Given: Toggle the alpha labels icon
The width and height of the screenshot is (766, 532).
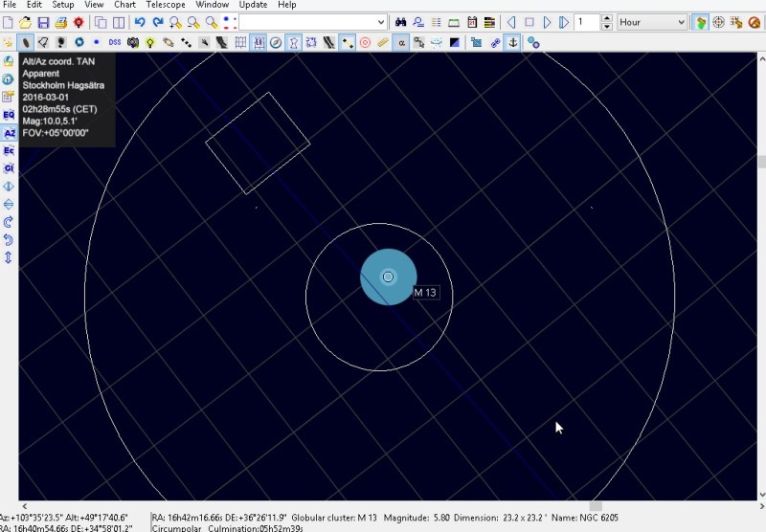Looking at the screenshot, I should pos(401,43).
